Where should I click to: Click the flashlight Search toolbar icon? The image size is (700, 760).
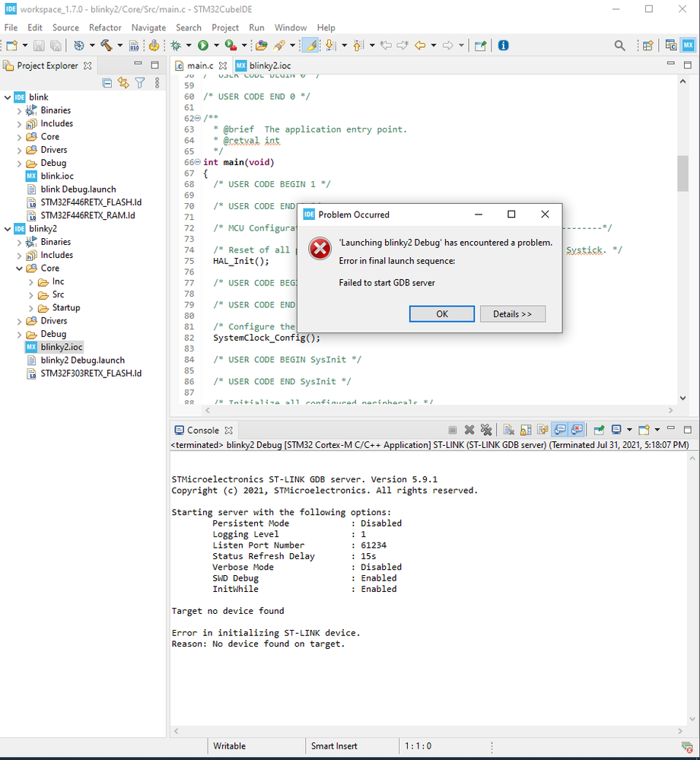(x=279, y=46)
